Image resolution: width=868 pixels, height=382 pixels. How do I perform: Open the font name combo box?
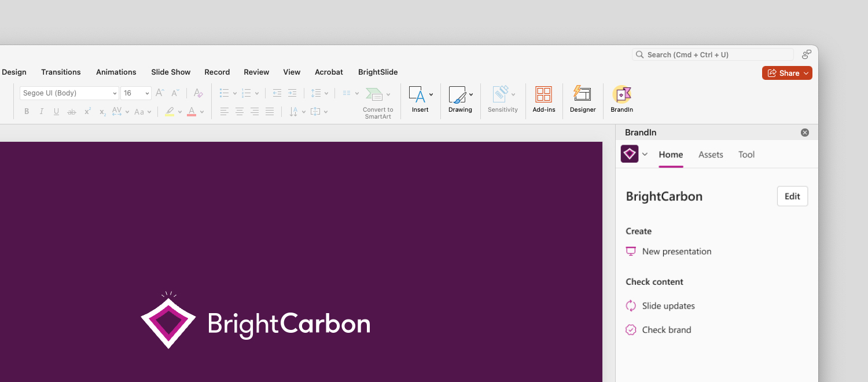click(69, 93)
